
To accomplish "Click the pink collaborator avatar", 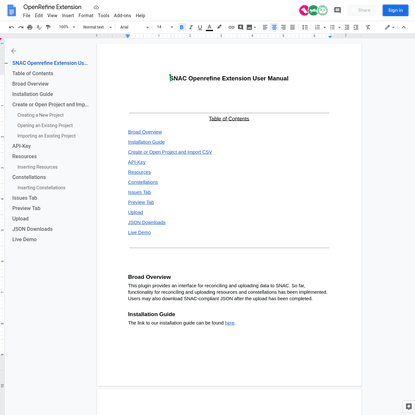I will (304, 10).
